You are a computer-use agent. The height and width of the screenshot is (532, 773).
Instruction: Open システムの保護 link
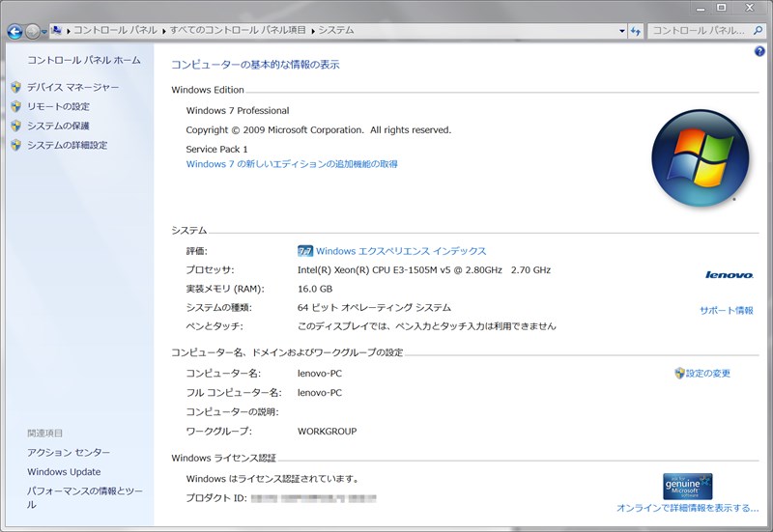[58, 126]
